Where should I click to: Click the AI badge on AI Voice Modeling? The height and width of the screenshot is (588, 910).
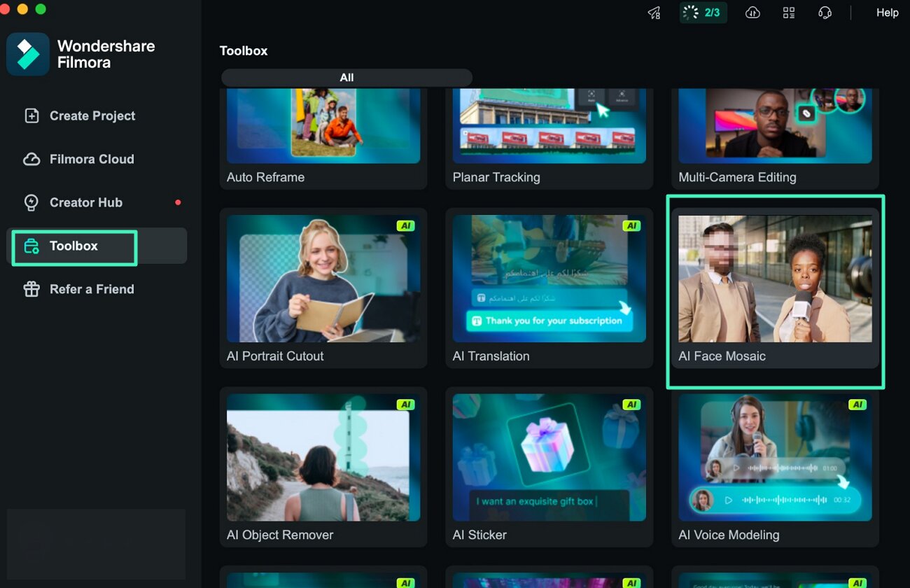coord(857,405)
